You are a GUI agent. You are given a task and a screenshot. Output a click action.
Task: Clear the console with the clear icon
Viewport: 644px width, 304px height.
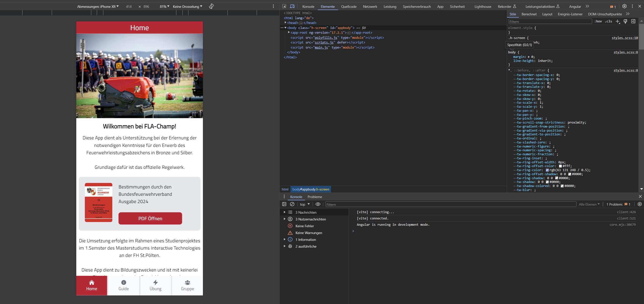click(x=292, y=204)
